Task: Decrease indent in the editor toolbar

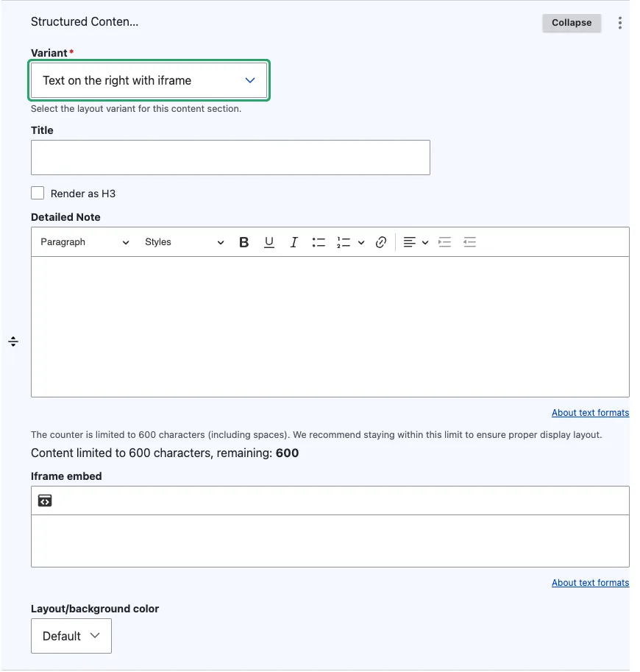Action: pos(469,242)
